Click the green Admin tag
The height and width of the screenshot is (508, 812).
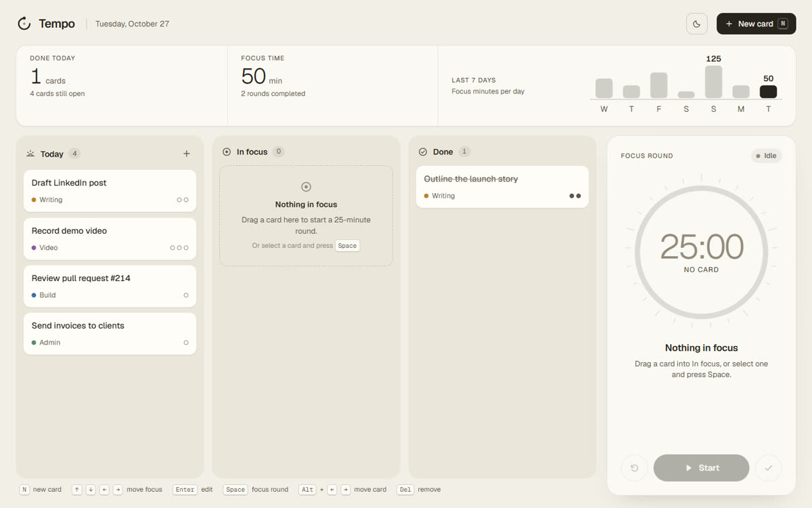[45, 343]
